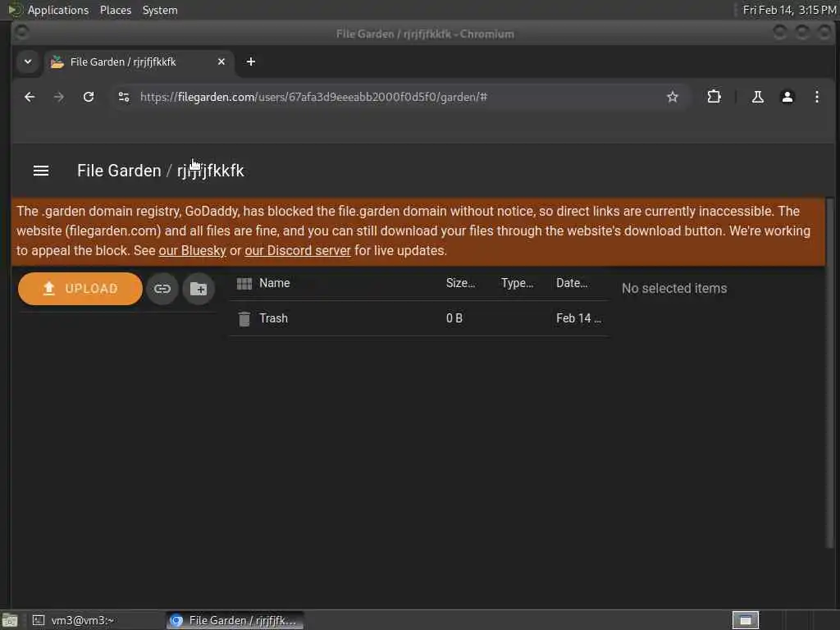The image size is (840, 630).
Task: Open the 'our Bluesky' link
Action: click(192, 251)
